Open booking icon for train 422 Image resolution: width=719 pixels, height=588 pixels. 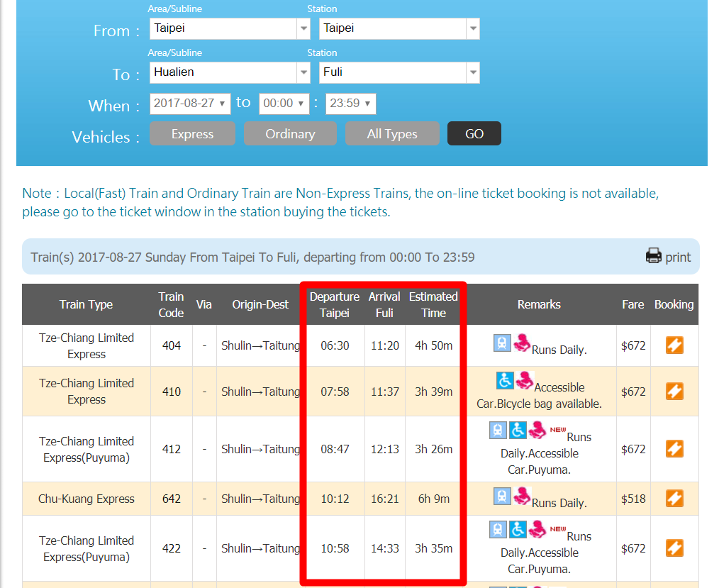click(674, 548)
